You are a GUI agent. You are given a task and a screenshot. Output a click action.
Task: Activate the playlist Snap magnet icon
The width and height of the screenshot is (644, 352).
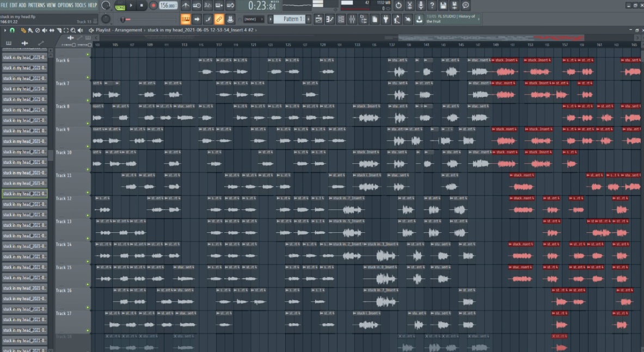(x=12, y=30)
